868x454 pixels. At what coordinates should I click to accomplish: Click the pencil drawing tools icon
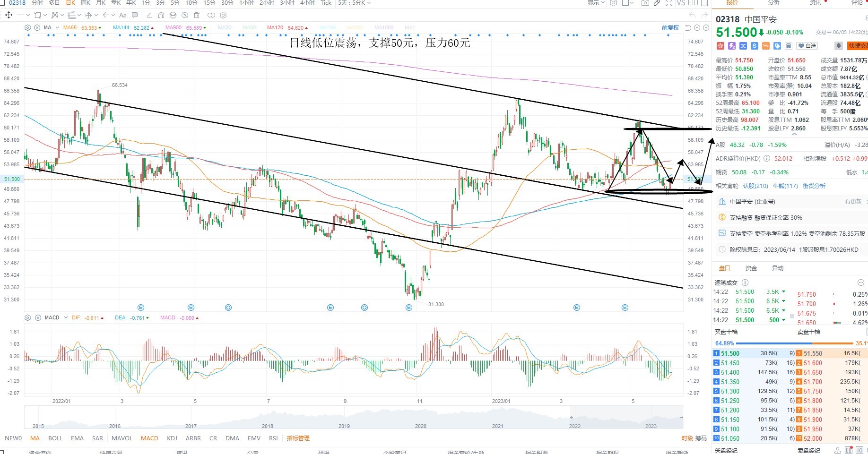(x=657, y=3)
